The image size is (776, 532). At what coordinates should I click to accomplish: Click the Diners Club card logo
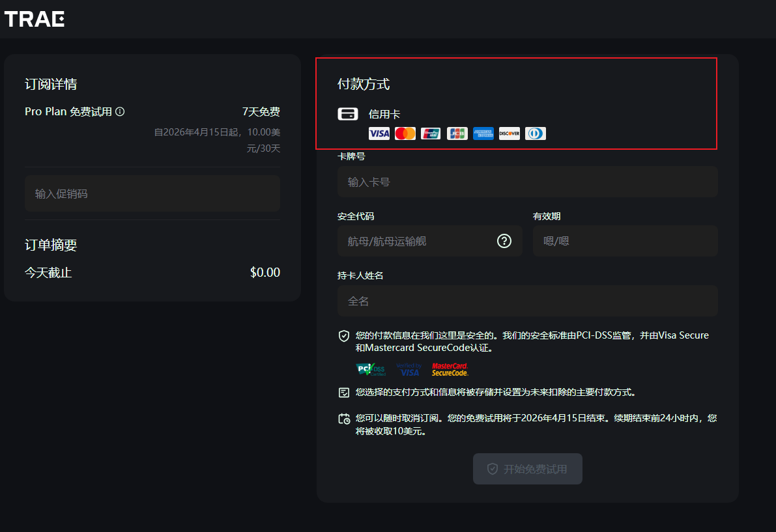535,133
